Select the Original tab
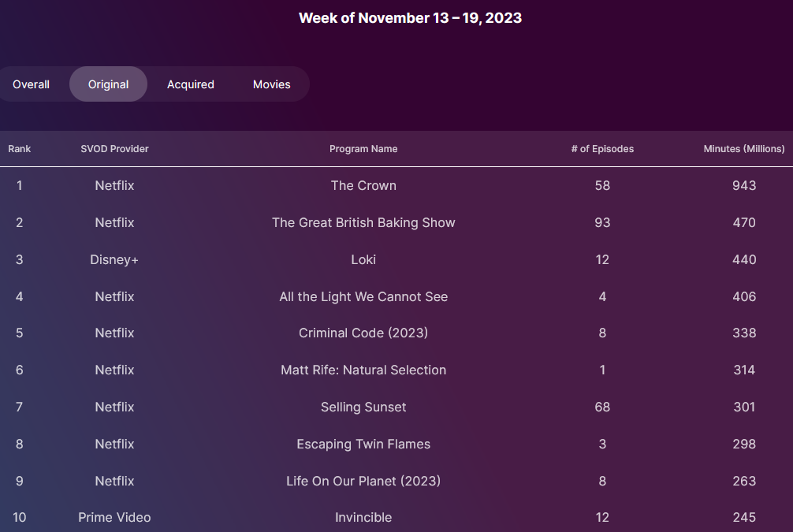 point(109,84)
